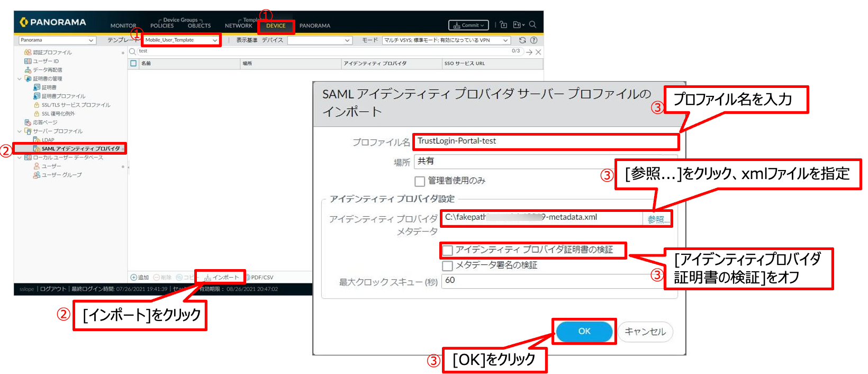This screenshot has height=374, width=868.
Task: Select 証明書プロファイル in the tree
Action: (x=64, y=96)
